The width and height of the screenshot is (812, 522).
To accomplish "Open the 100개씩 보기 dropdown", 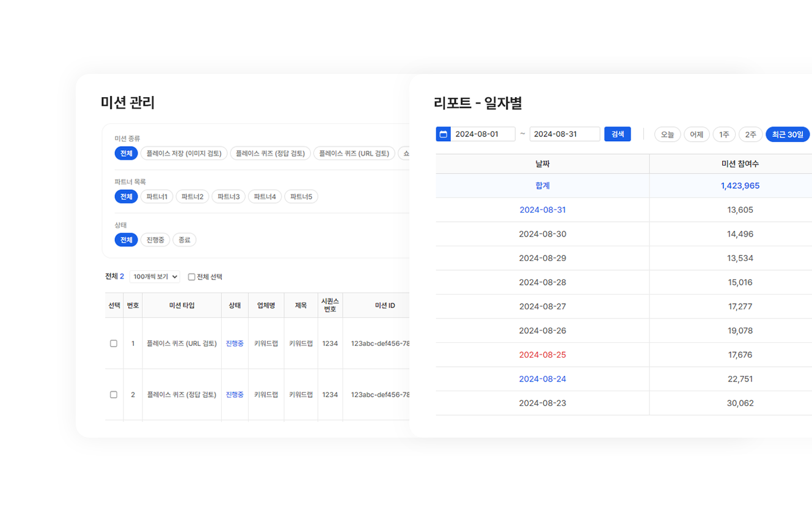I will 155,277.
